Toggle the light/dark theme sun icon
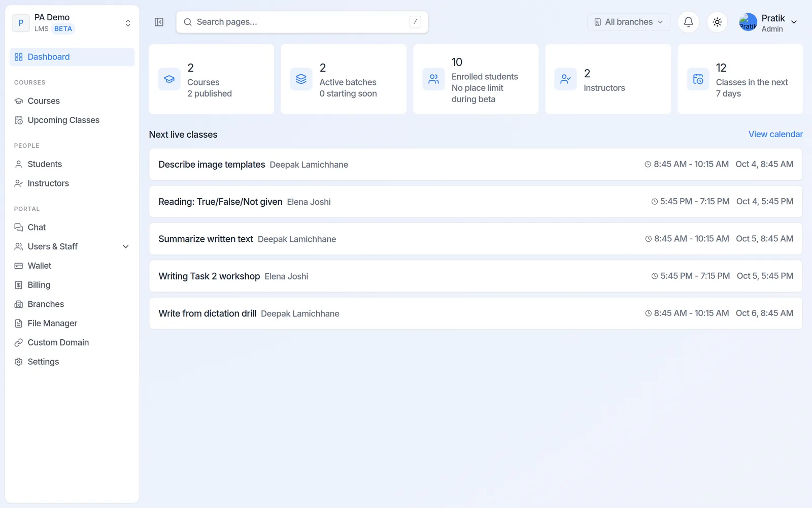The width and height of the screenshot is (812, 508). (717, 22)
